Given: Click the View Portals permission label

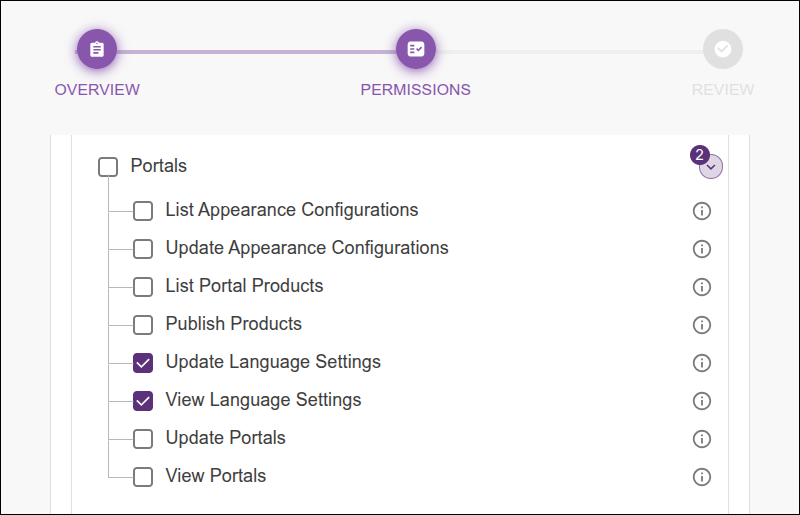Looking at the screenshot, I should [x=216, y=476].
